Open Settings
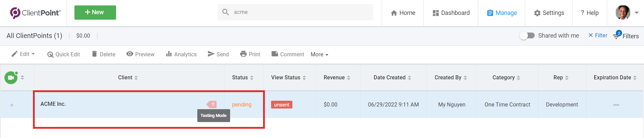The width and height of the screenshot is (644, 138). [x=549, y=13]
